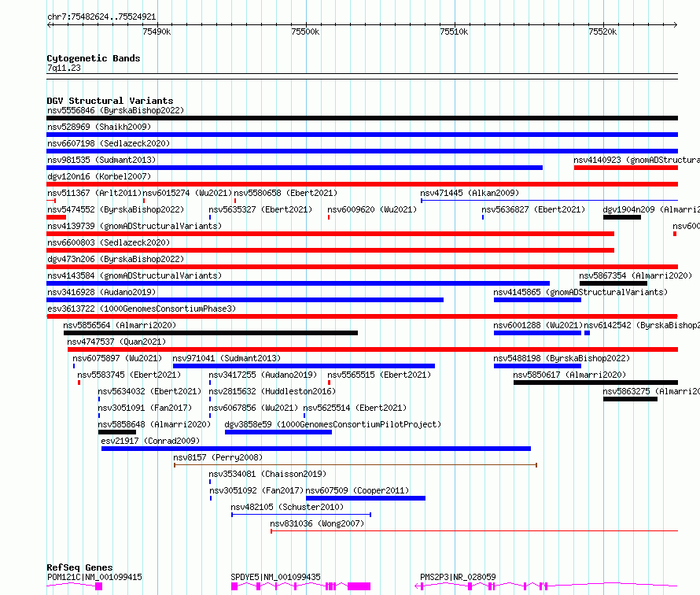Open the nsv6600803 (Sedlazeck2020) label

coord(109,242)
